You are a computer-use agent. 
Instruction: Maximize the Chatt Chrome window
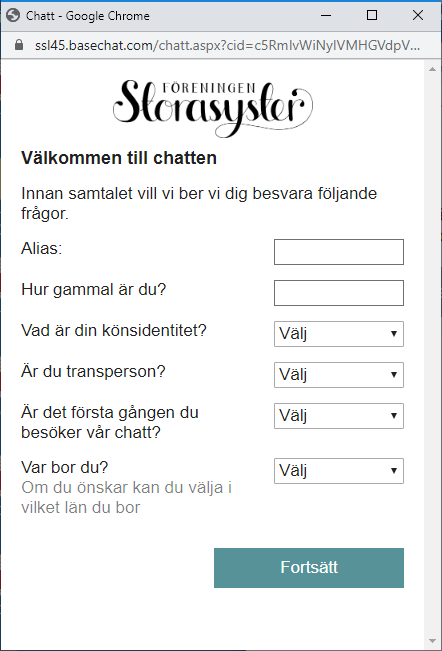tap(372, 15)
